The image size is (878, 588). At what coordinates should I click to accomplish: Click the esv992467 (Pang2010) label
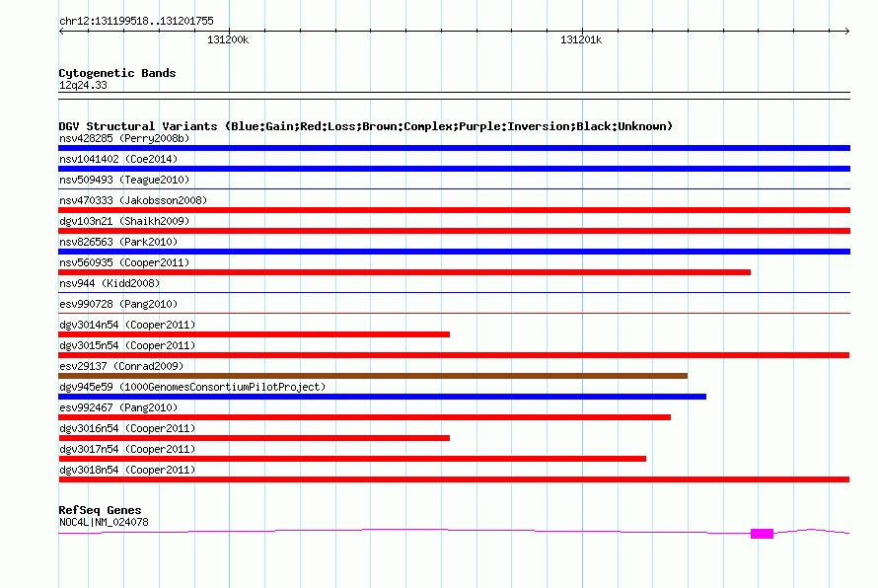click(x=118, y=407)
